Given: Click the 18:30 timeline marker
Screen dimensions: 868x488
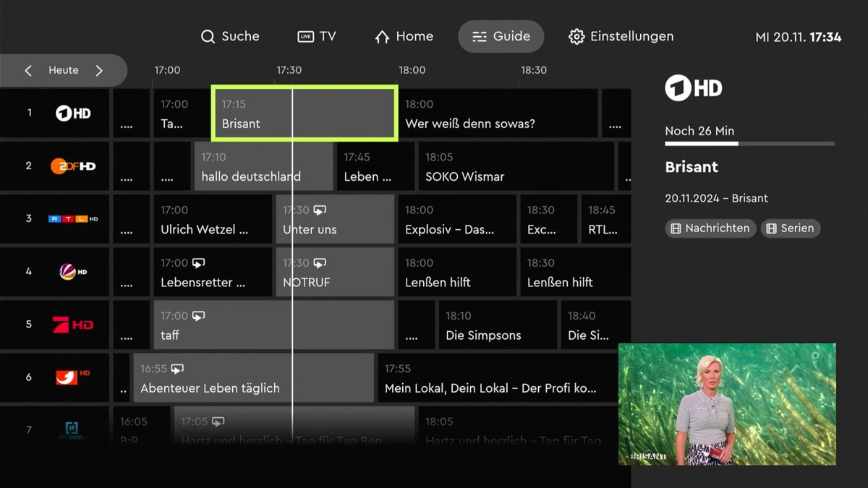Looking at the screenshot, I should pos(534,70).
